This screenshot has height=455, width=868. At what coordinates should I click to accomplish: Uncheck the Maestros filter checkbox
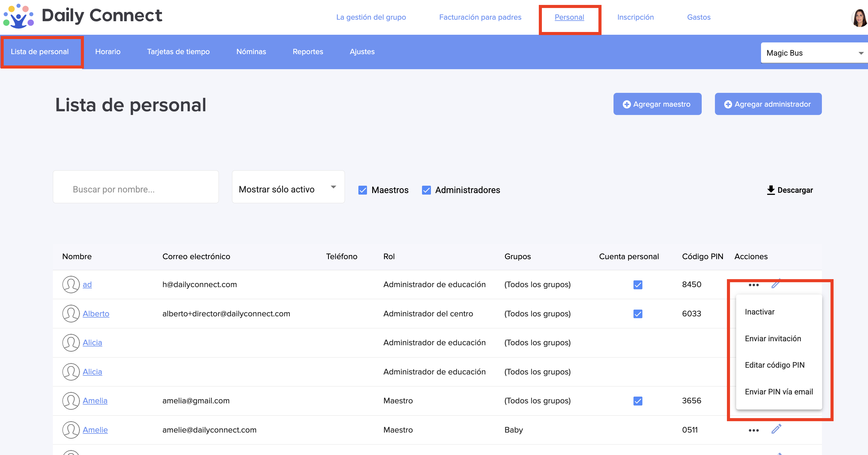coord(363,190)
